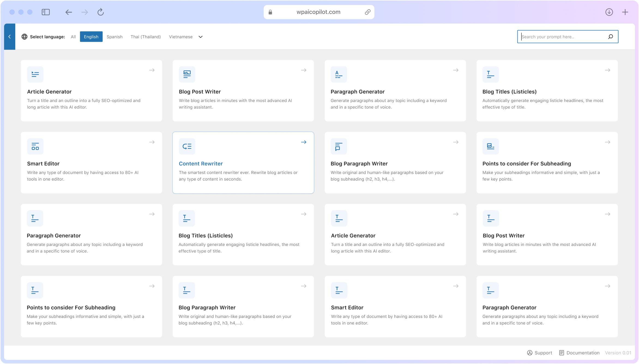639x364 pixels.
Task: Open the first-row Article Generator title
Action: click(49, 92)
